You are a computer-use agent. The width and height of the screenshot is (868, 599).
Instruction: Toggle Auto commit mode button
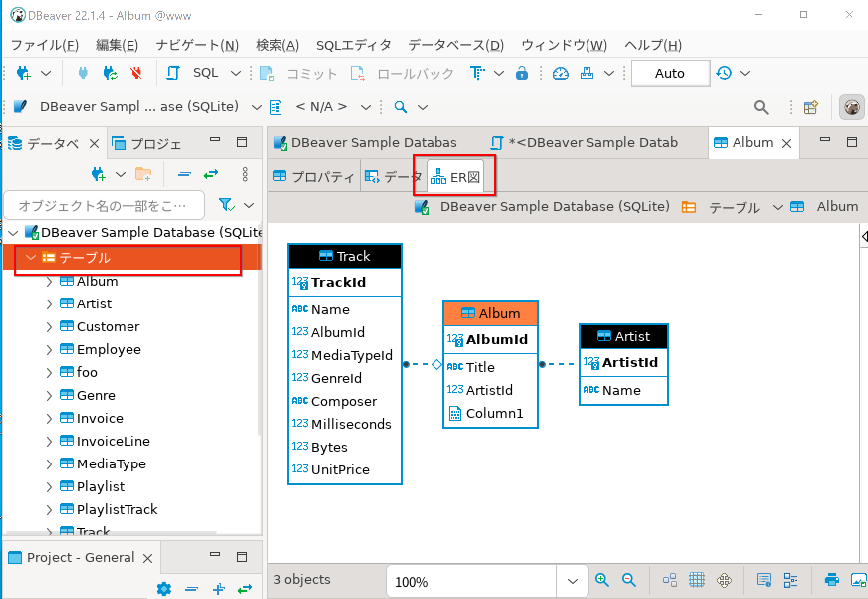tap(670, 73)
